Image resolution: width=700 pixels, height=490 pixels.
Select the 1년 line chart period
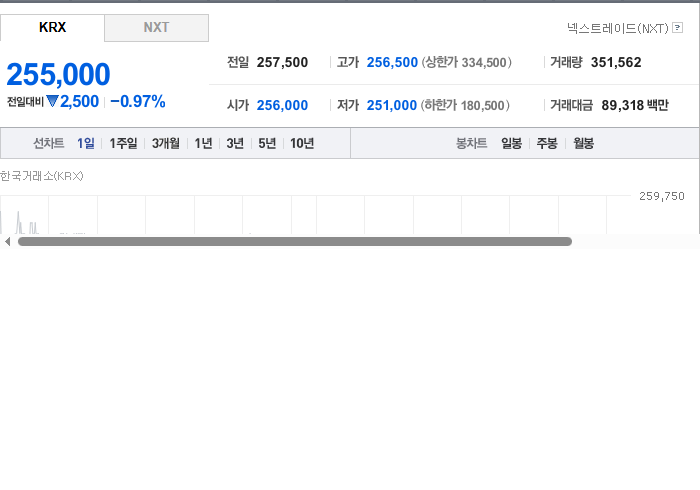[203, 143]
